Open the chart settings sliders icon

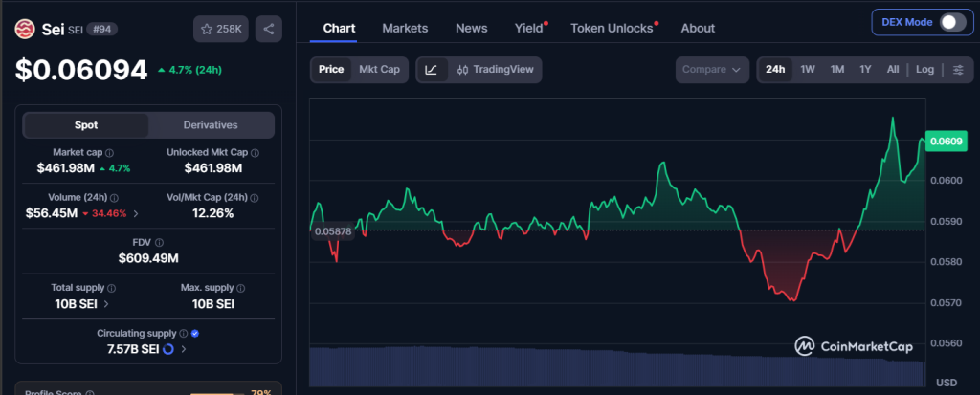pyautogui.click(x=958, y=70)
